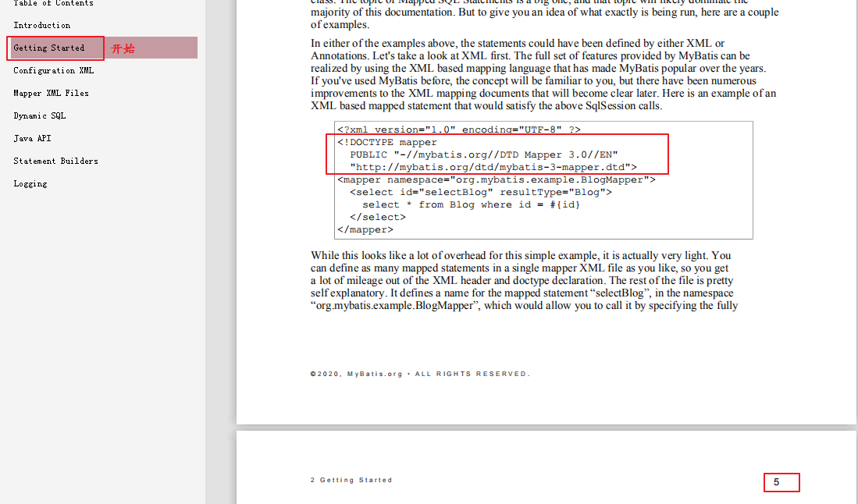Image resolution: width=858 pixels, height=504 pixels.
Task: Go to the Logging bookmark
Action: point(30,183)
